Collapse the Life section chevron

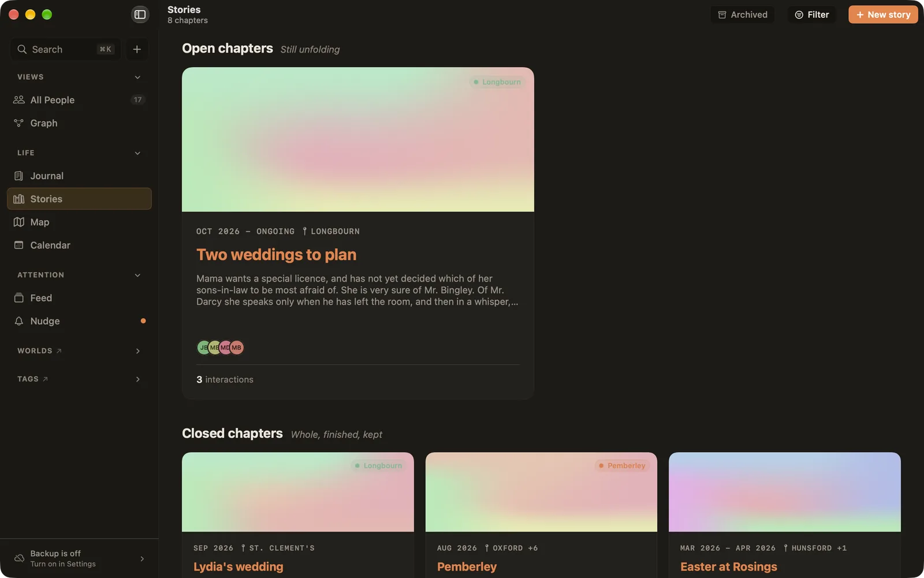[x=137, y=153]
